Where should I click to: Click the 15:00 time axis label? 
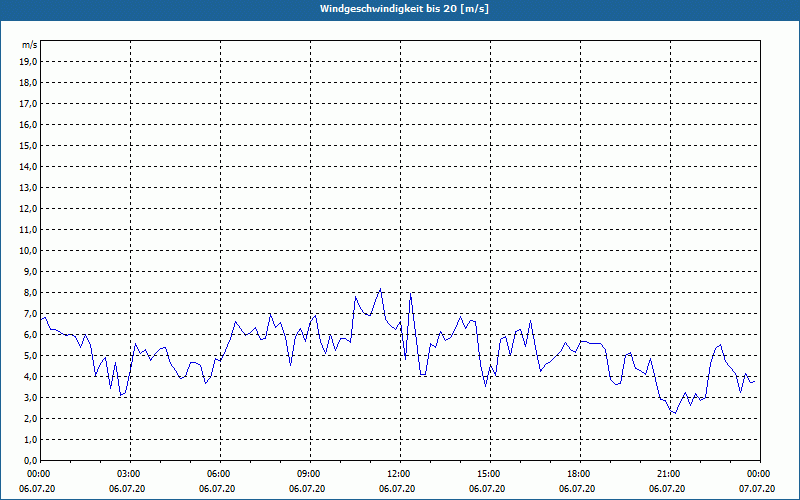(x=490, y=474)
